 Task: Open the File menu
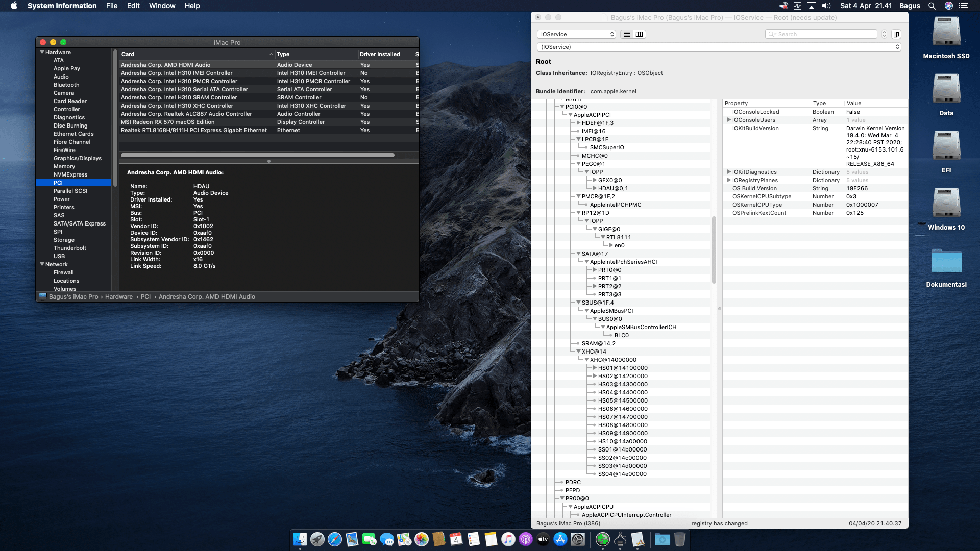tap(112, 6)
